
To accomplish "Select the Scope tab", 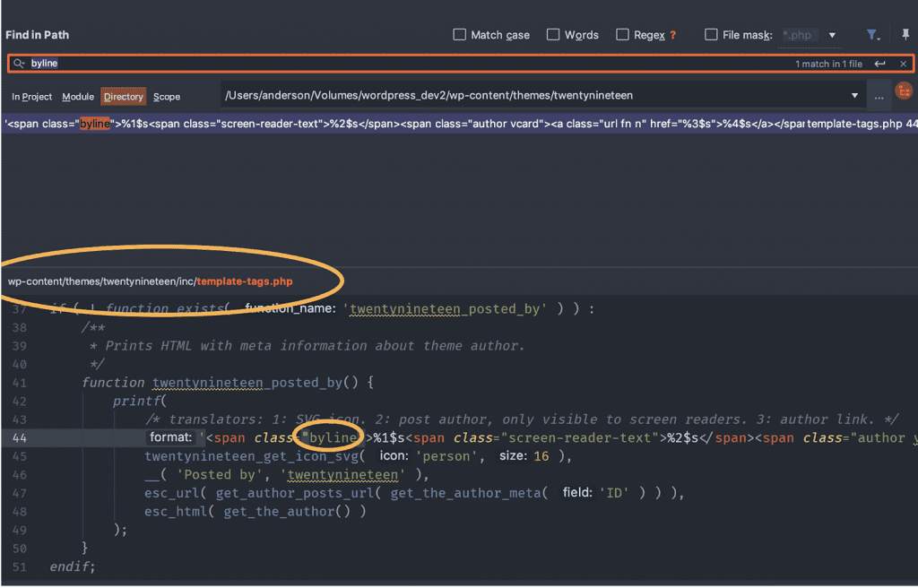I will pyautogui.click(x=167, y=97).
